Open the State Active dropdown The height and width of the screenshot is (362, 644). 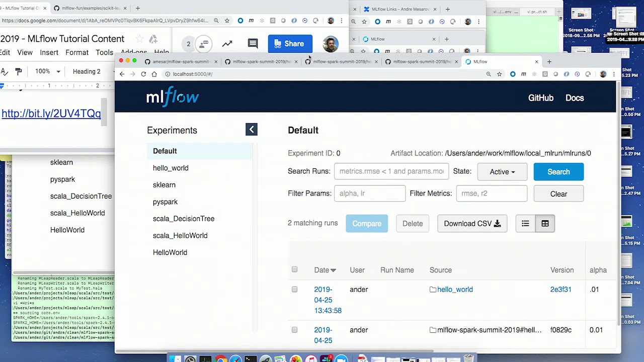pyautogui.click(x=502, y=172)
